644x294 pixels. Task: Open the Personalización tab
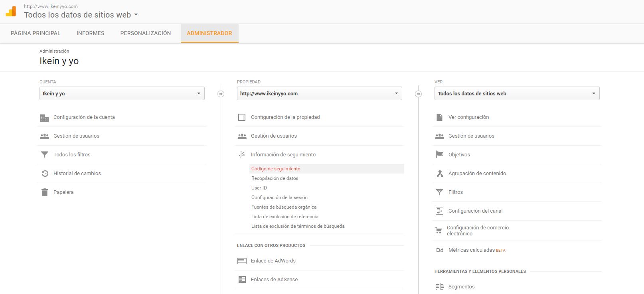(146, 33)
